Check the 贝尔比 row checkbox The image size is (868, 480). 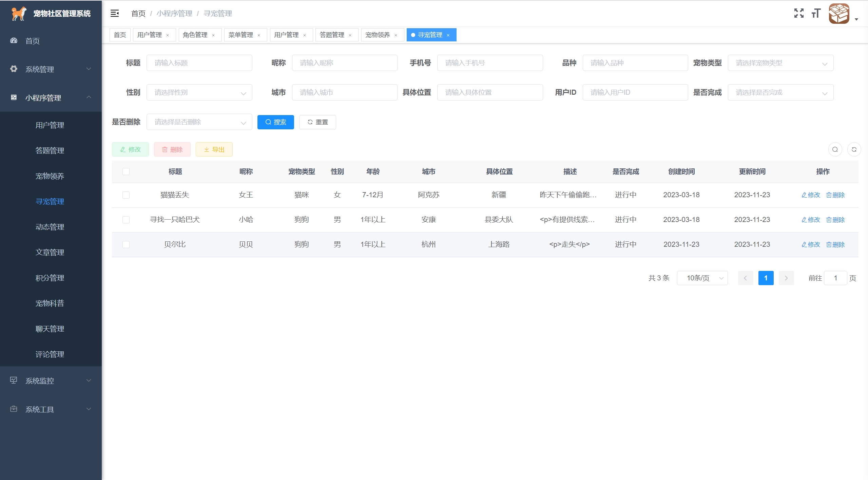click(x=126, y=244)
